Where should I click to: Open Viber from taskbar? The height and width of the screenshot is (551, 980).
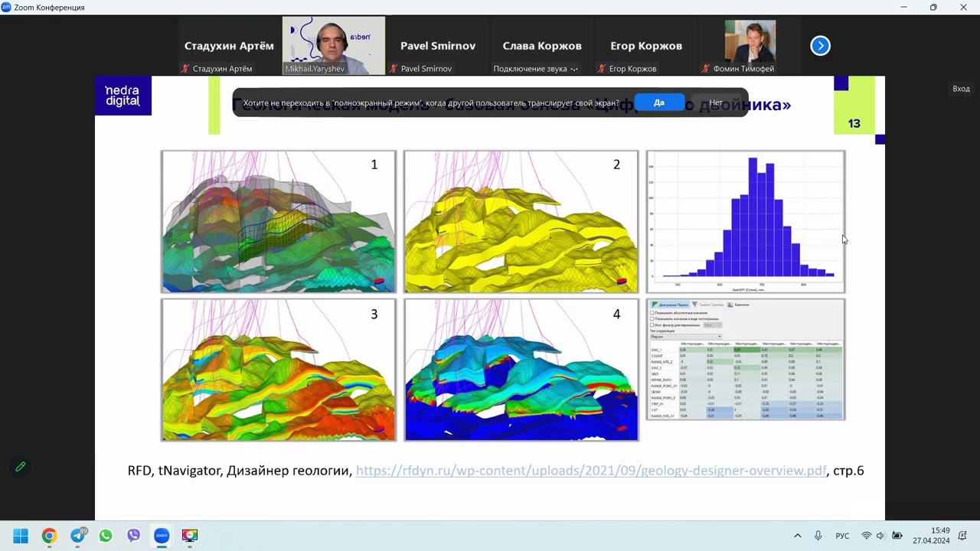coord(133,536)
